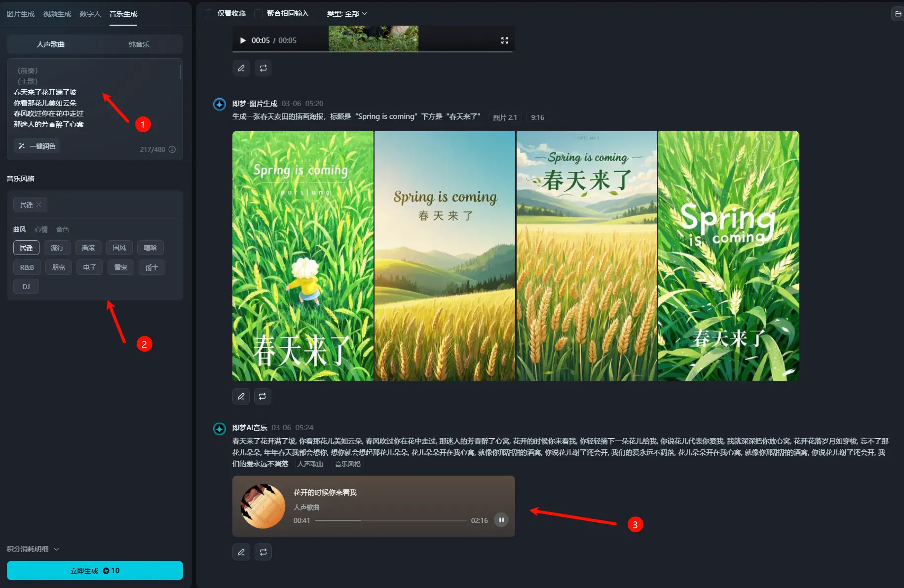The height and width of the screenshot is (588, 904).
Task: Click the regenerate icon below the wheat images
Action: coord(263,396)
